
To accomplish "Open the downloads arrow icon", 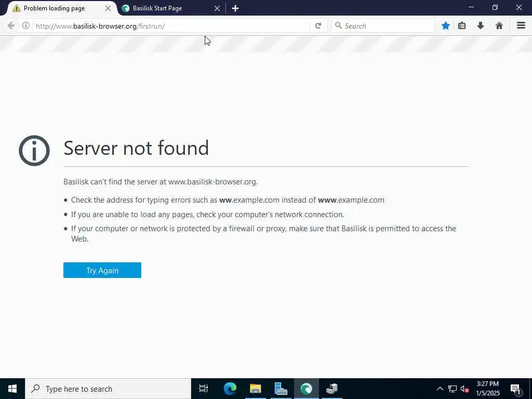I will (481, 26).
